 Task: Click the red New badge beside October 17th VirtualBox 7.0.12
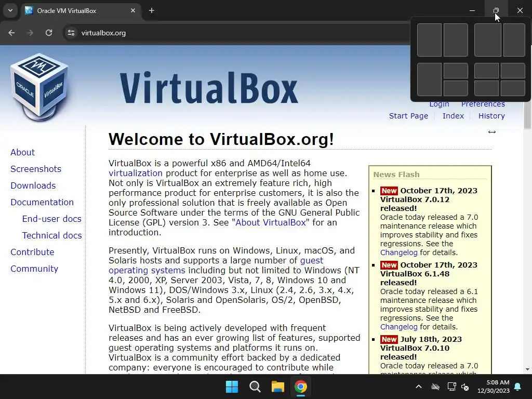tap(389, 191)
